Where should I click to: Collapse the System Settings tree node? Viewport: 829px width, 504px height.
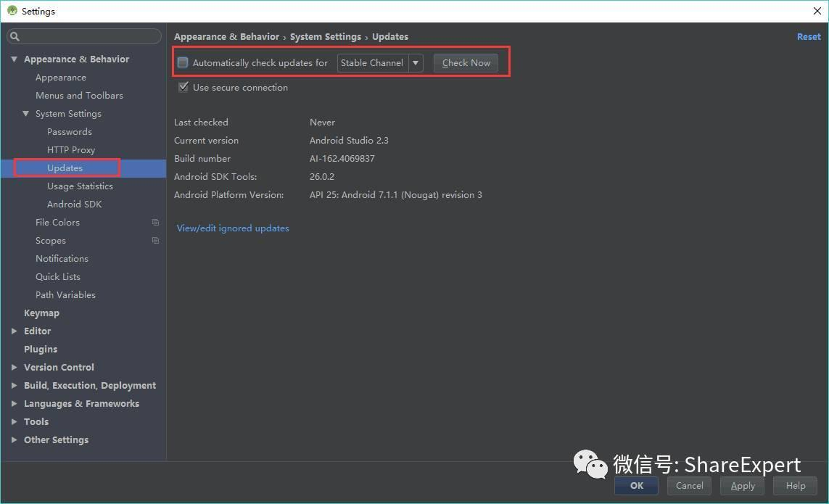pos(26,114)
